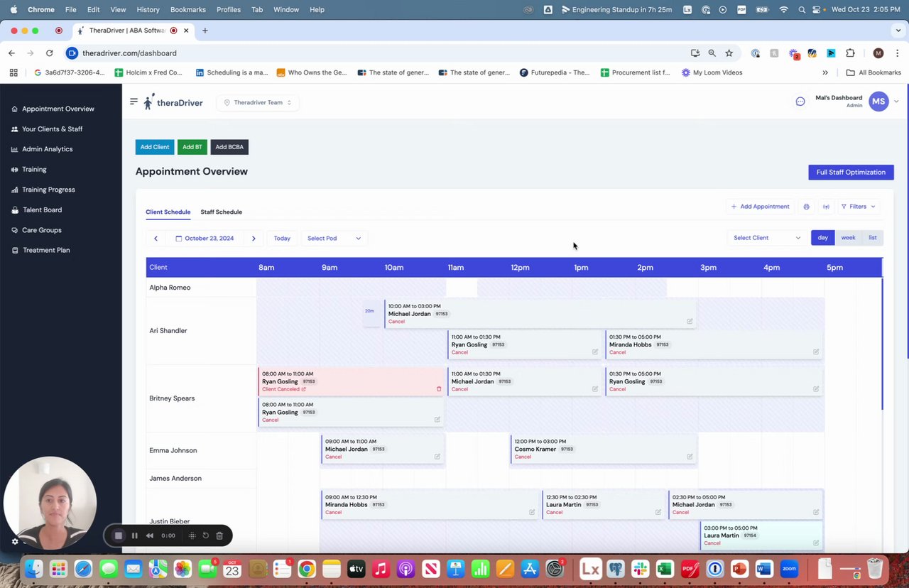Open the Select Pod dropdown

(x=334, y=239)
